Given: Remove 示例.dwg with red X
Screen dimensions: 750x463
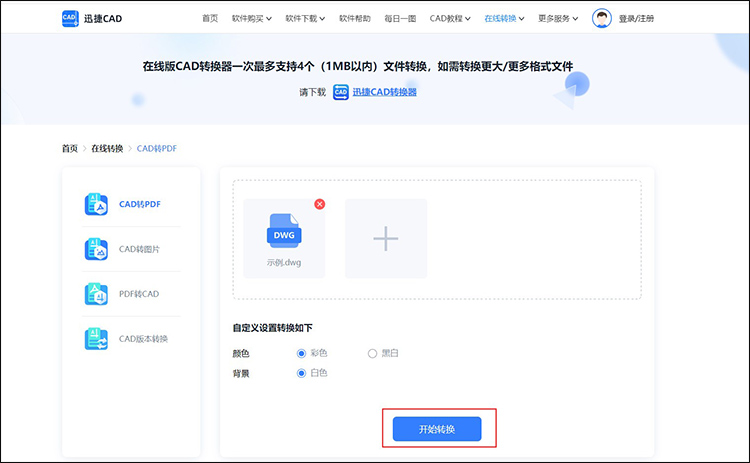Looking at the screenshot, I should [x=320, y=204].
